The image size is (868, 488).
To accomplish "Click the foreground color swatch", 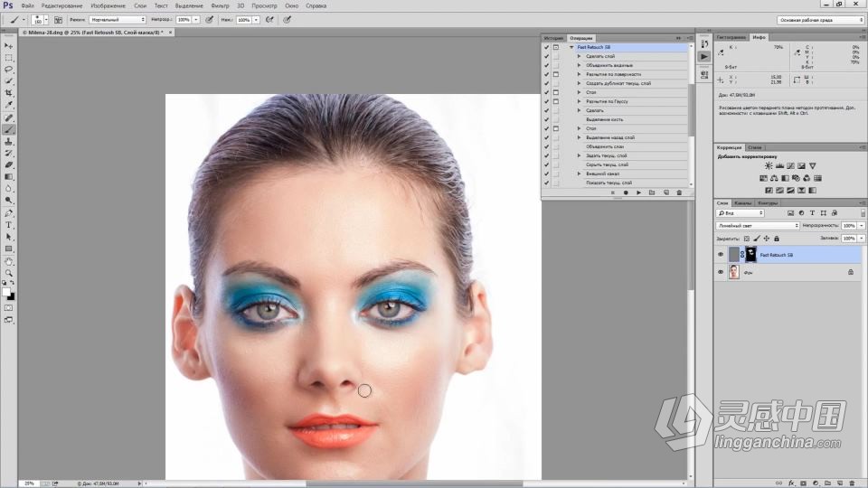I will [6, 291].
